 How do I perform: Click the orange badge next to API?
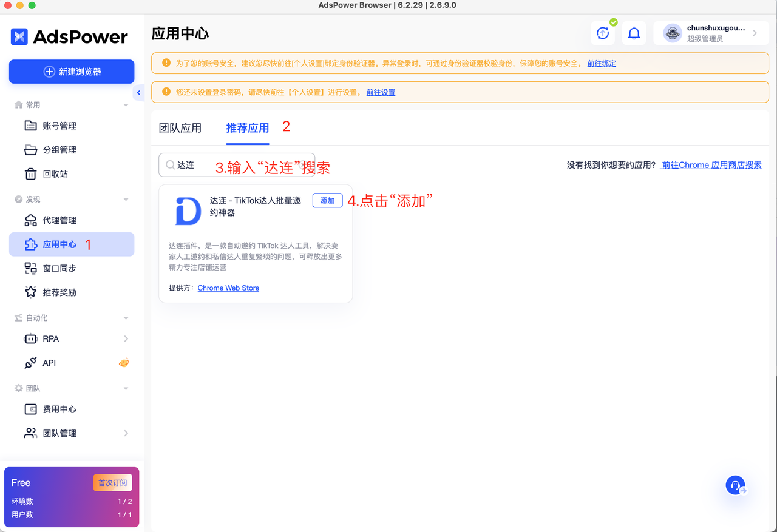coord(124,363)
